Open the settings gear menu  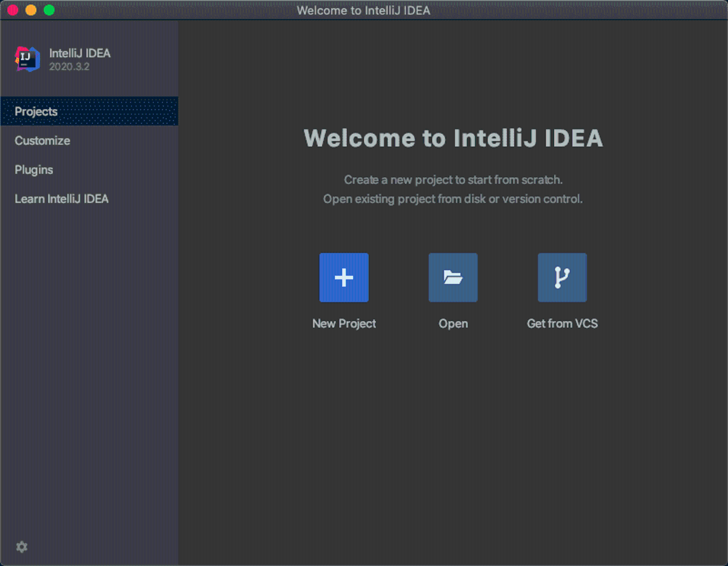[22, 547]
